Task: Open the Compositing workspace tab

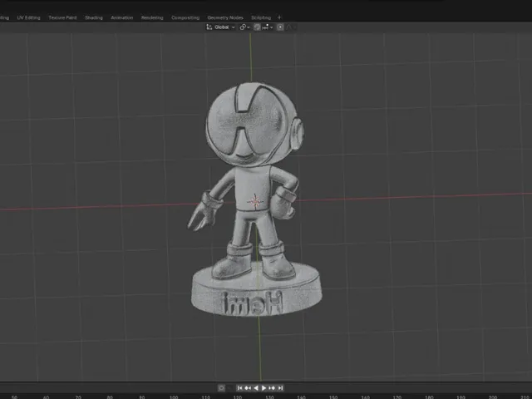Action: coord(185,17)
